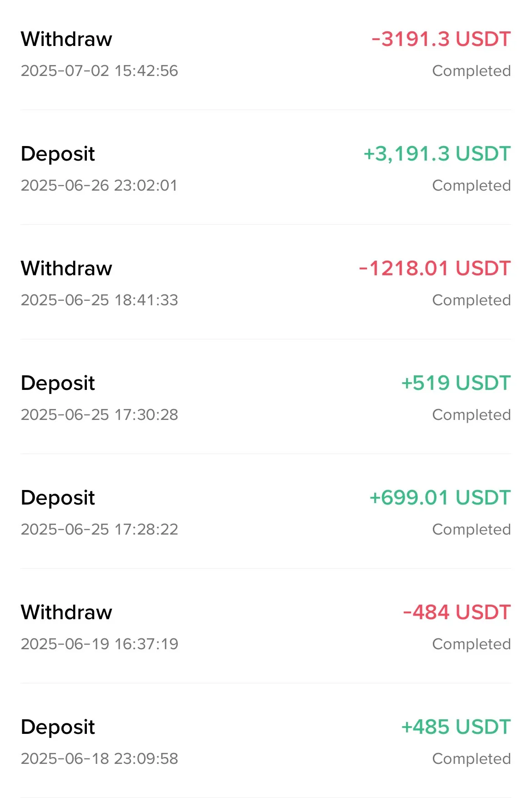Open the Deposit made at 17:28:22
The width and height of the screenshot is (532, 798).
tap(266, 511)
